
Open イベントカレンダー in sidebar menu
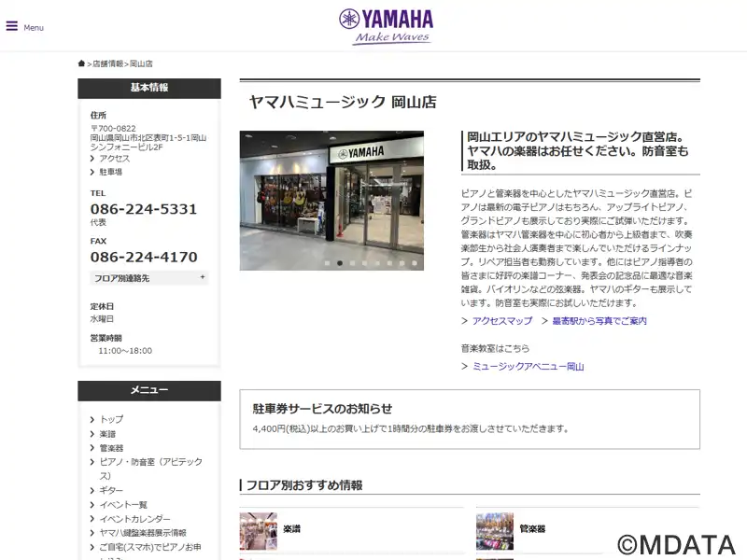coord(134,519)
